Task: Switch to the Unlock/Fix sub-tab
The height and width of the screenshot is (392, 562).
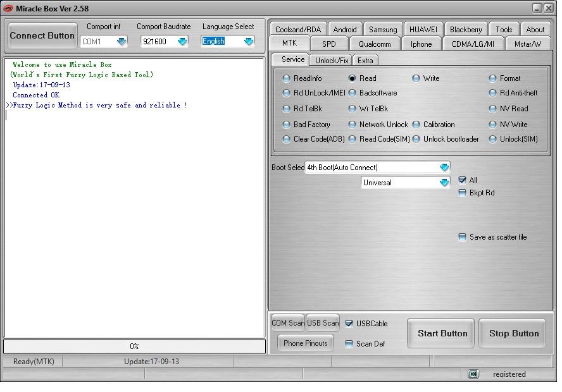Action: click(x=331, y=61)
